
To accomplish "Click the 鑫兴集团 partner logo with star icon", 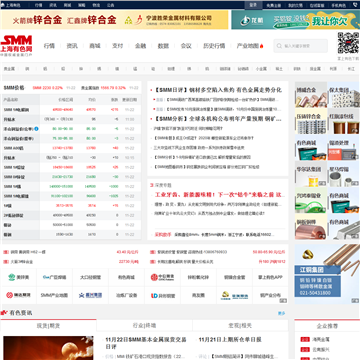I will tap(91, 295).
